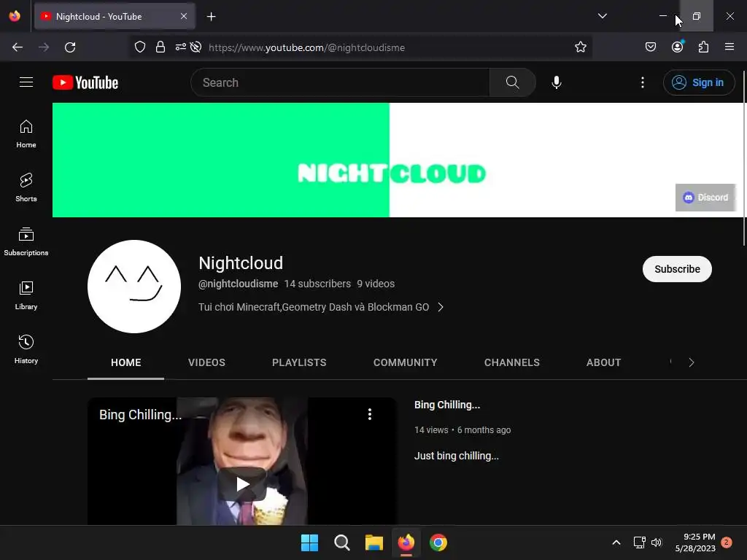Bookmark this page with the star
747x560 pixels.
(x=580, y=47)
